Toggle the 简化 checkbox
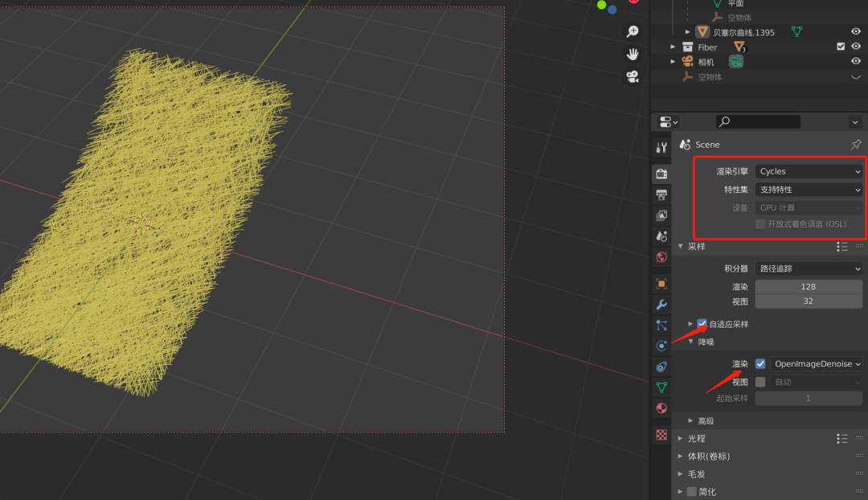The image size is (868, 500). coord(691,492)
